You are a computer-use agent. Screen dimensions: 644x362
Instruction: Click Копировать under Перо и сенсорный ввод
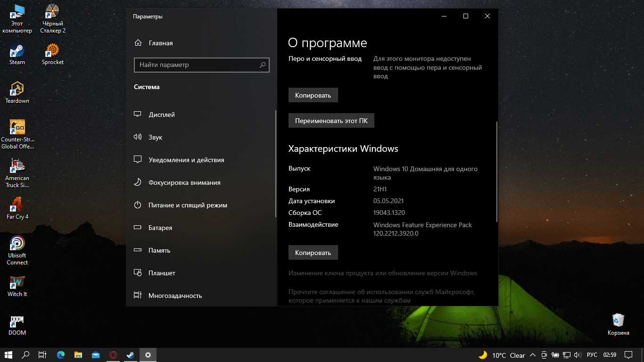tap(313, 95)
